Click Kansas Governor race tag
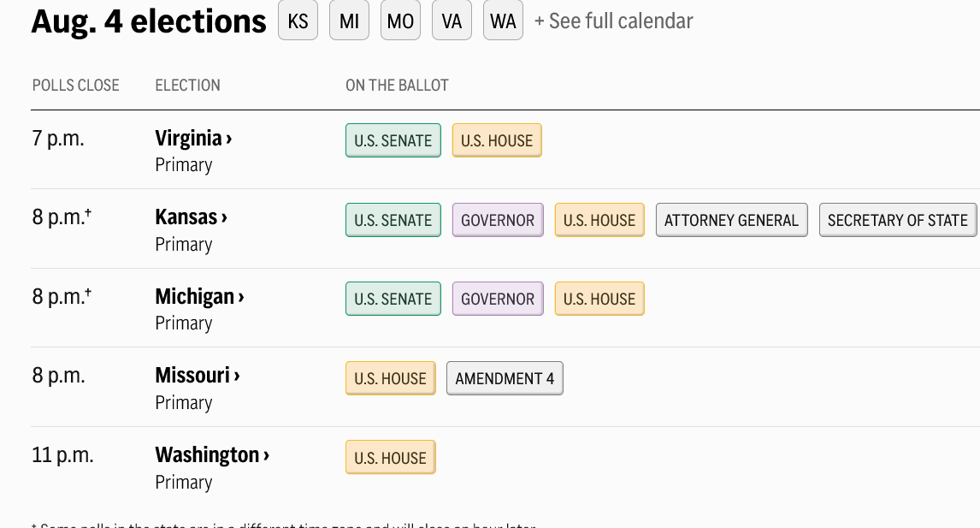 click(x=499, y=220)
